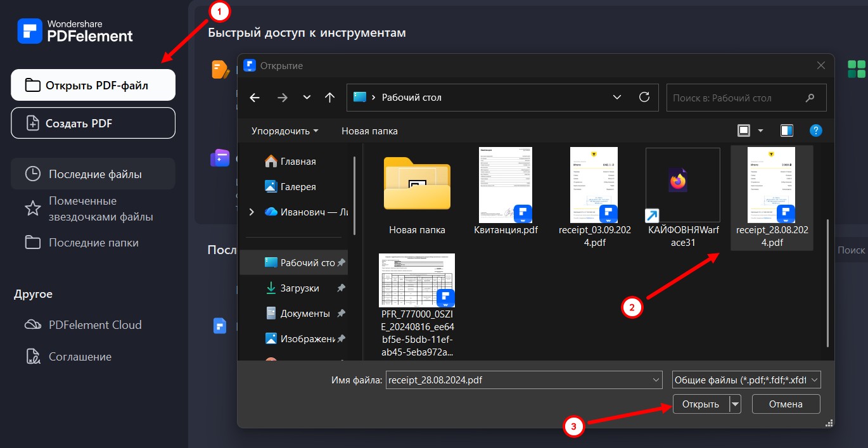Toggle the preview pane in the dialog
This screenshot has width=868, height=448.
coord(786,131)
